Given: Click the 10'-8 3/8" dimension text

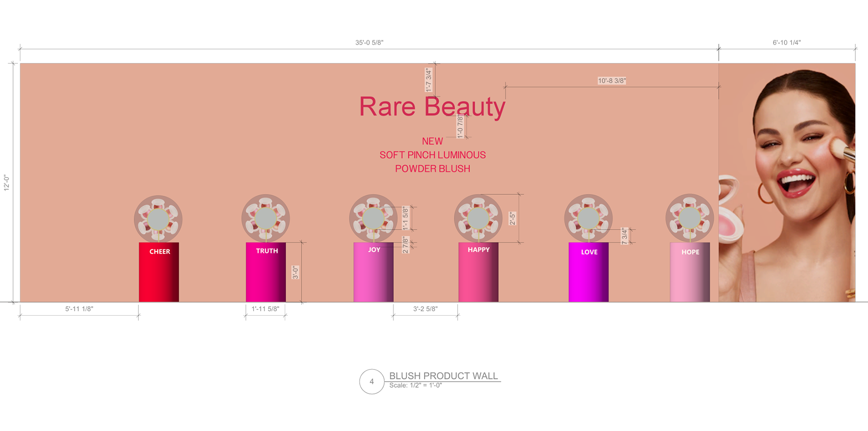Looking at the screenshot, I should [612, 81].
